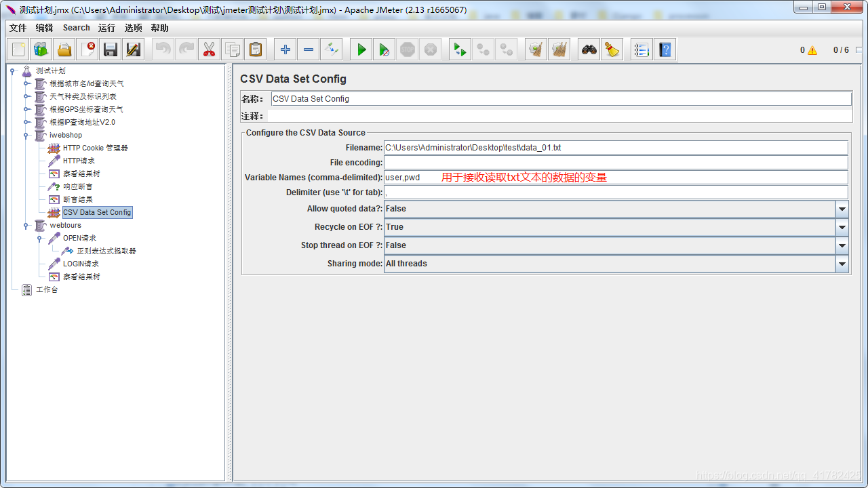
Task: Click the New test plan toolbar icon
Action: coord(18,49)
